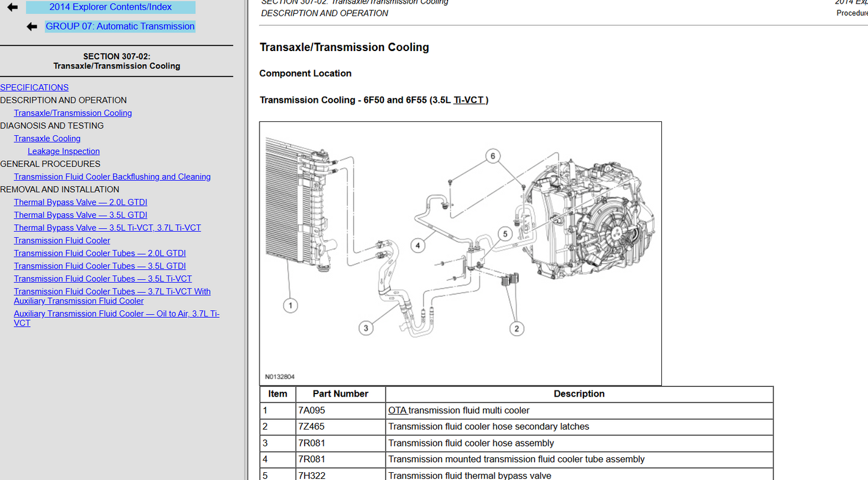Open Thermal Bypass Valve — 3.5L GTDI

coord(80,215)
